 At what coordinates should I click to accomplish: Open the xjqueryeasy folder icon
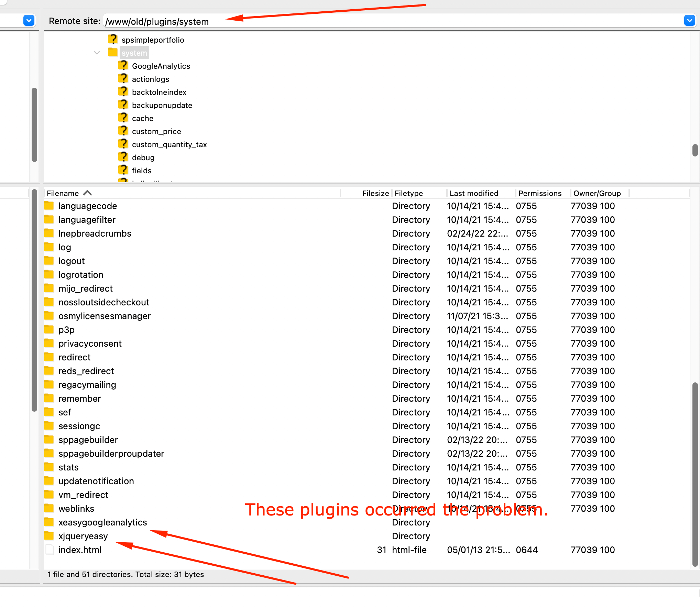(49, 536)
